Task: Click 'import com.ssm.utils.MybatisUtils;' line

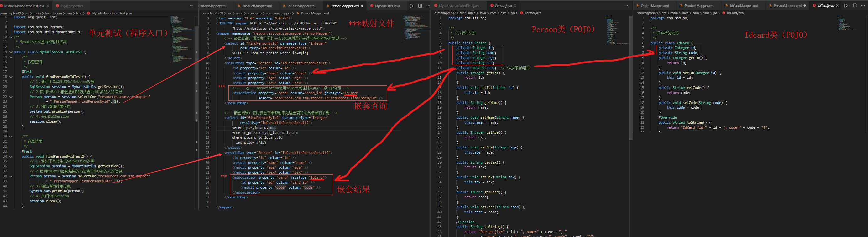Action: coord(48,32)
